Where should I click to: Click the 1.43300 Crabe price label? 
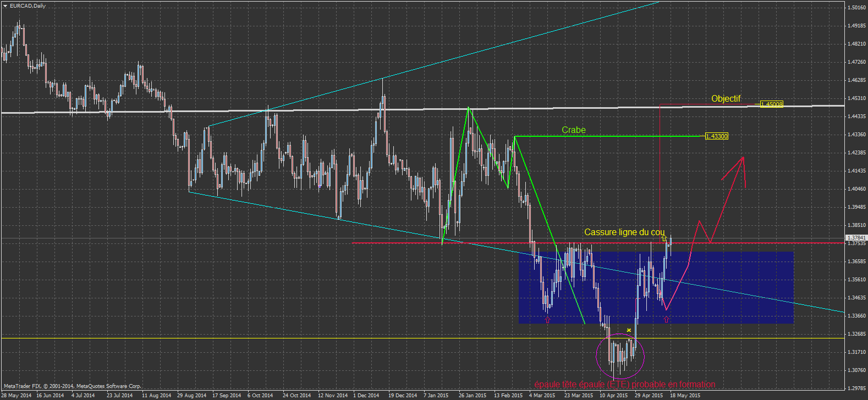click(716, 136)
